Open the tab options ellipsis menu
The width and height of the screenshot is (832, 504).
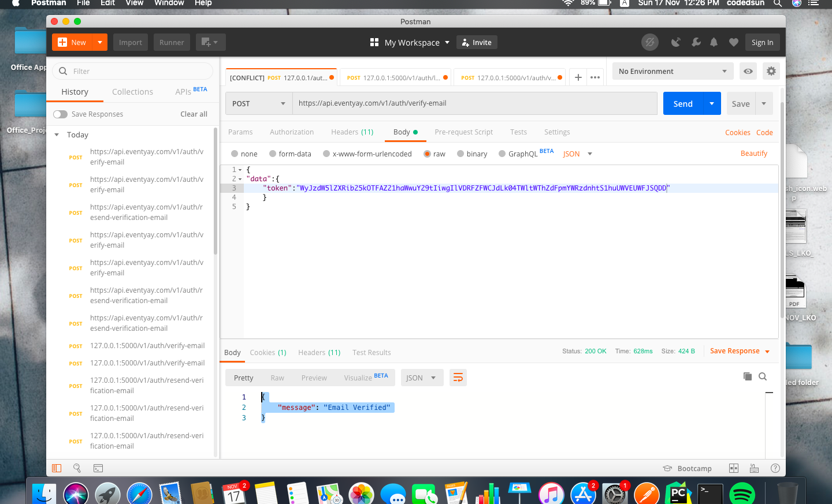(595, 77)
